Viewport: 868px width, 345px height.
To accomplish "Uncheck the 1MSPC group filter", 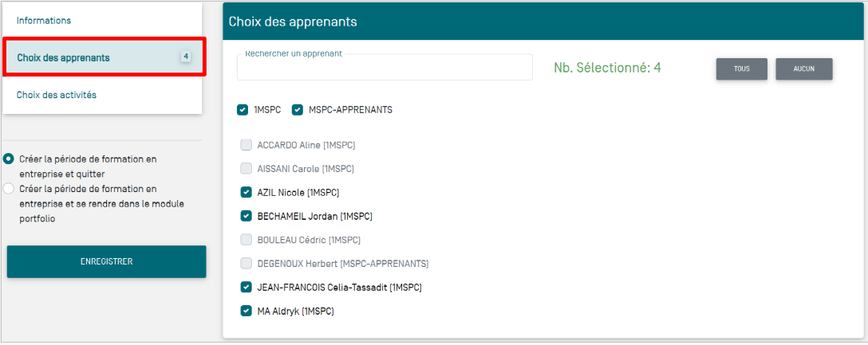I will tap(243, 110).
